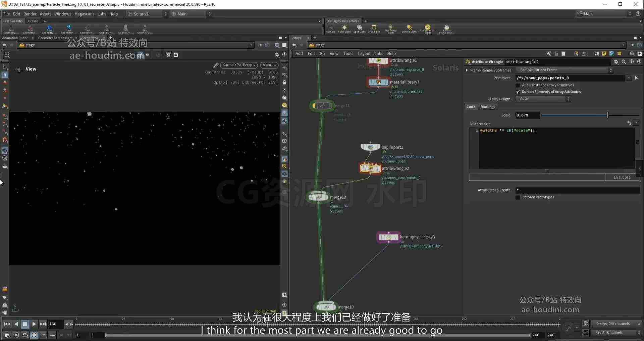Viewport: 644px width, 341px height.
Task: Add a Distant Light from shelf
Action: [x=409, y=29]
